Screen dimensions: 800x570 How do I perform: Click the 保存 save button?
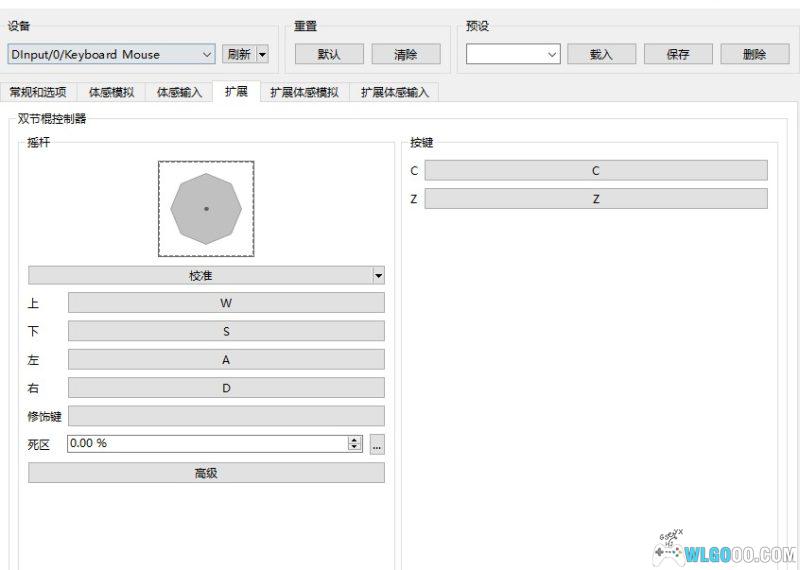(678, 54)
